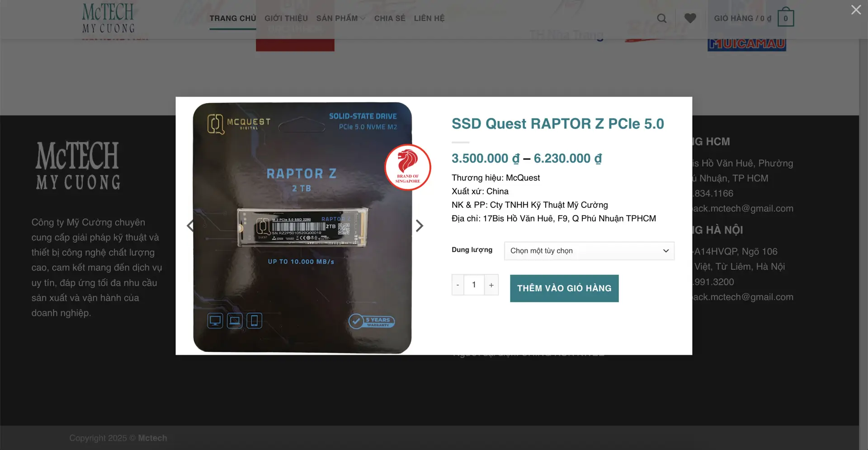Click the Raptor Z product image
This screenshot has height=450, width=868.
pyautogui.click(x=302, y=228)
